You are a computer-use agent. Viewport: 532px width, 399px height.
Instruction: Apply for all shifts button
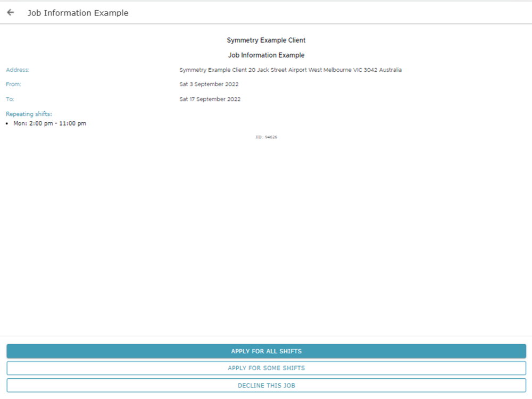[x=267, y=351]
